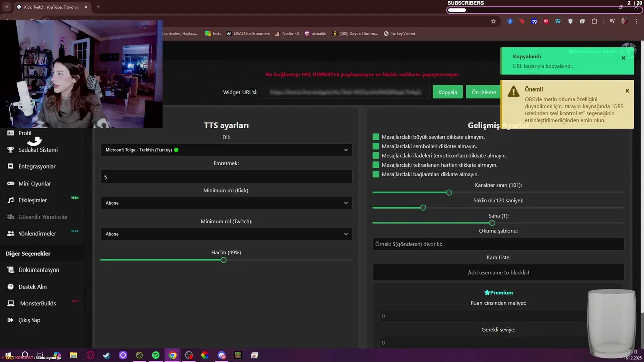Screen dimensions: 644x362
Task: Click the tab search dropdown arrow
Action: [x=7, y=7]
